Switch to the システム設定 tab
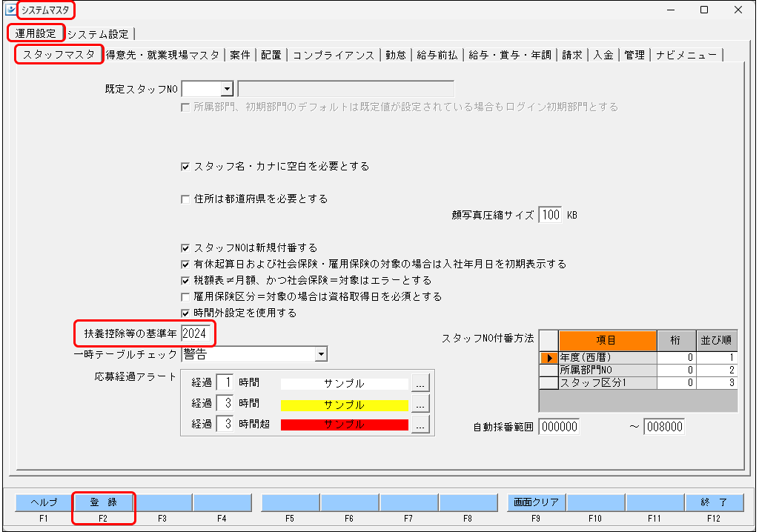759x532 pixels. point(99,34)
